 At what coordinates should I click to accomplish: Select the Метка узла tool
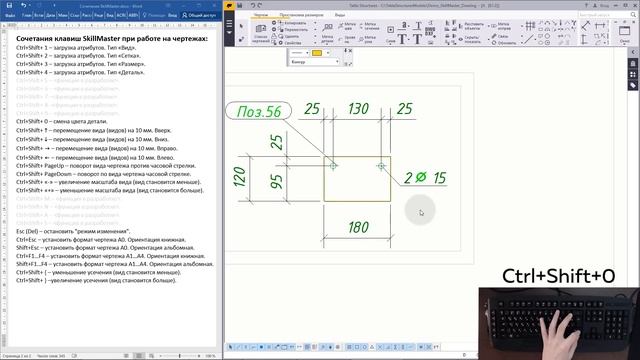(368, 40)
